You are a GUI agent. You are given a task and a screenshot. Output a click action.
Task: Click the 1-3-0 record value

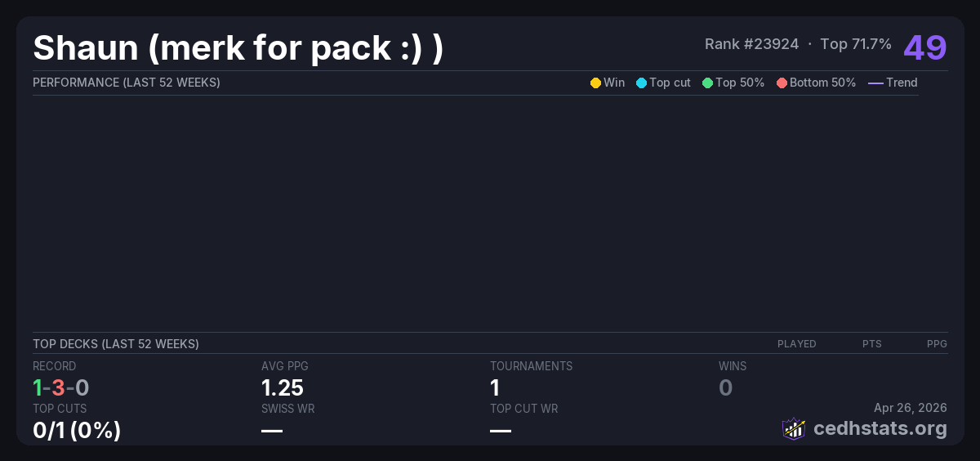pyautogui.click(x=60, y=387)
